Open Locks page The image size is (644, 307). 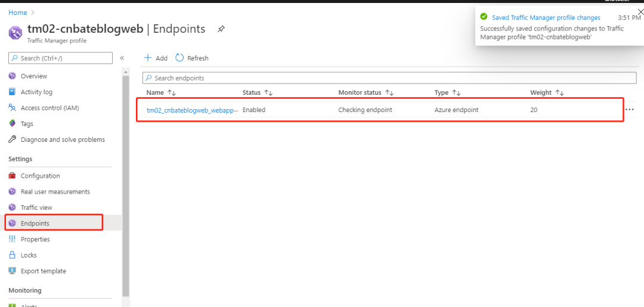pos(29,255)
